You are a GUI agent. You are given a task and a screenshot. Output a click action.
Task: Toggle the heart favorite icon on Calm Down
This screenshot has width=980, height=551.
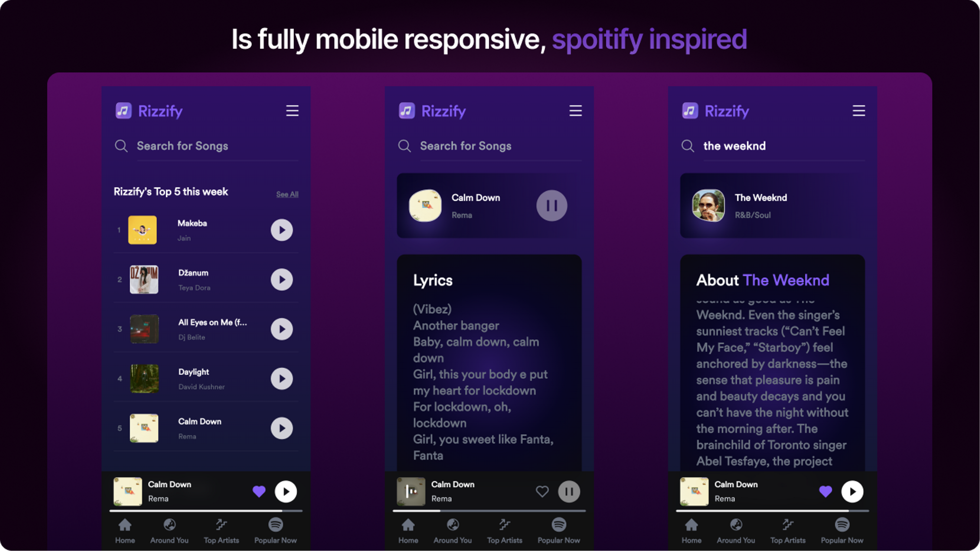pyautogui.click(x=259, y=491)
